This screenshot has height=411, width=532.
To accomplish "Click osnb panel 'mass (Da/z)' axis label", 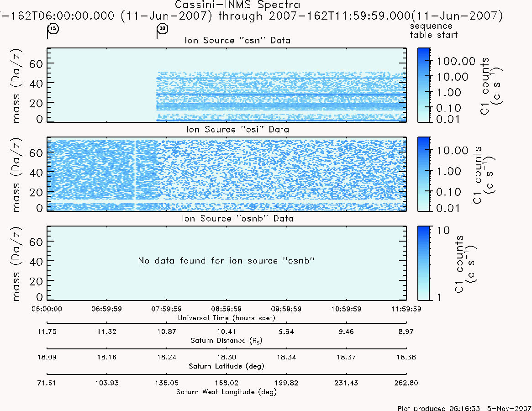I will click(x=16, y=264).
